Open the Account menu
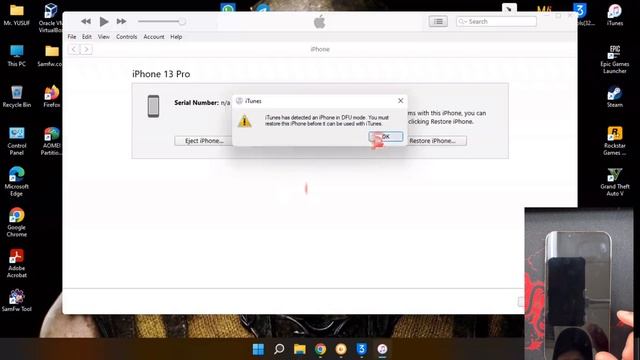Viewport: 640px width, 360px height. point(154,37)
